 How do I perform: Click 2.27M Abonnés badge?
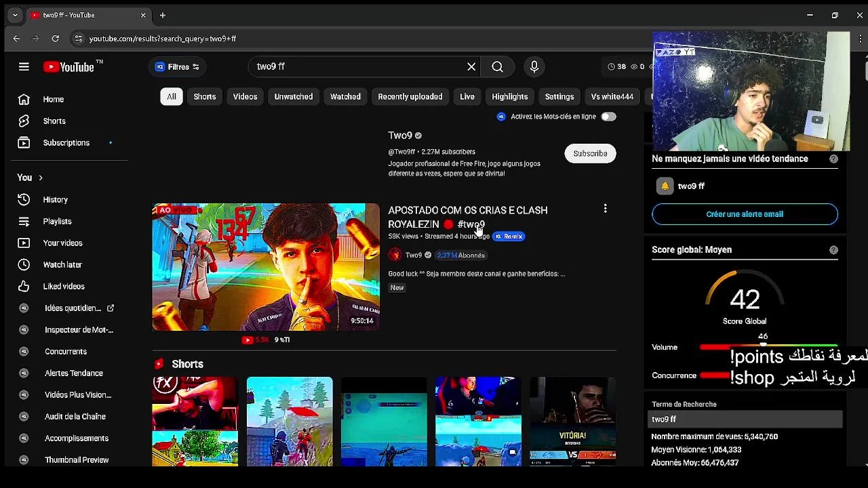pyautogui.click(x=460, y=256)
